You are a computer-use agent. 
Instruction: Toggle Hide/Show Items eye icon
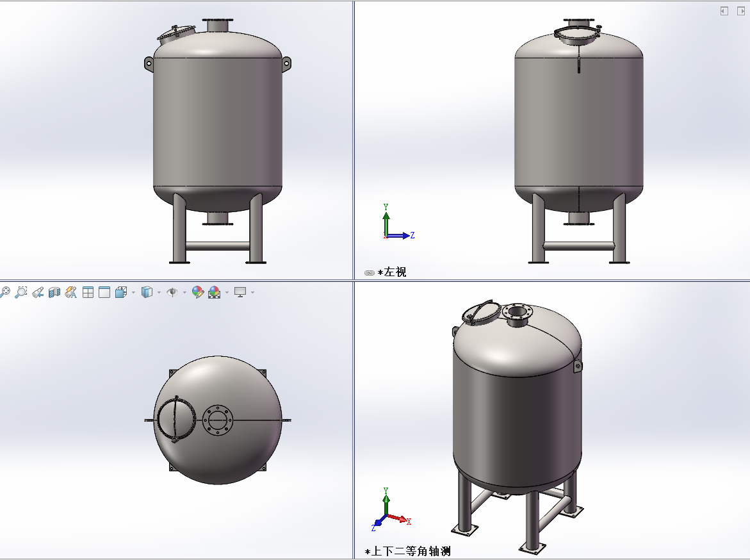tap(172, 292)
